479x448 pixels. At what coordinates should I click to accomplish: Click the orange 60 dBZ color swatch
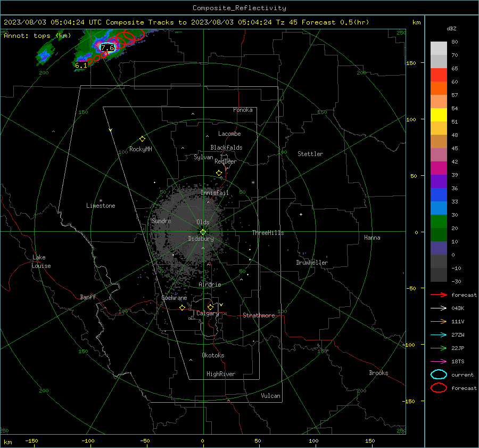point(439,88)
